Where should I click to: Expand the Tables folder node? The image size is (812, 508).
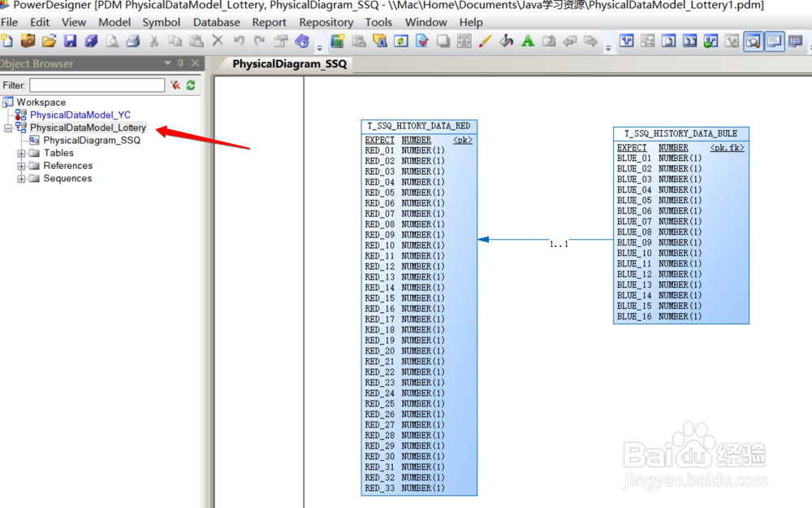[x=21, y=153]
